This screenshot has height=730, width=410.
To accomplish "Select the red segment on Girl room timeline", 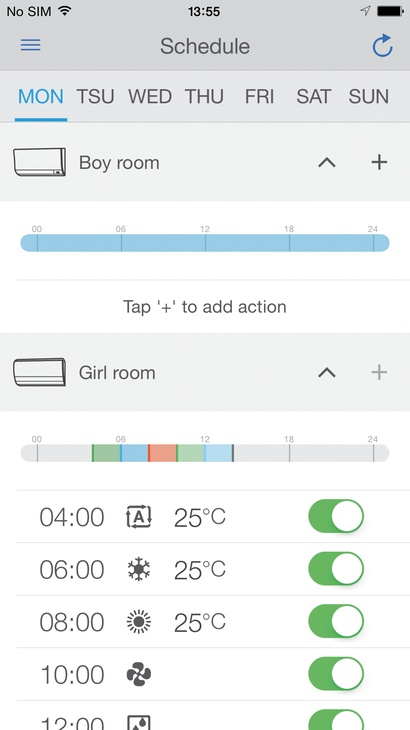I will click(x=162, y=453).
